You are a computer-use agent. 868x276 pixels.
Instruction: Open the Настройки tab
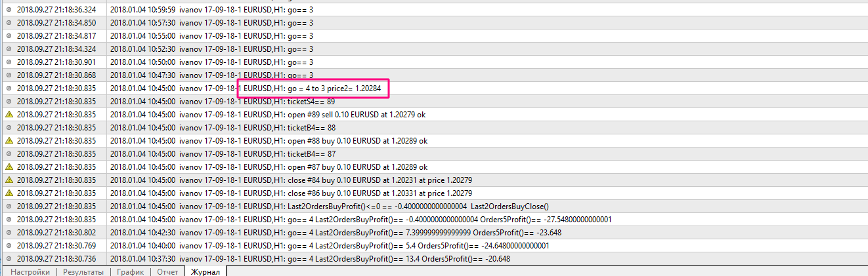30,271
